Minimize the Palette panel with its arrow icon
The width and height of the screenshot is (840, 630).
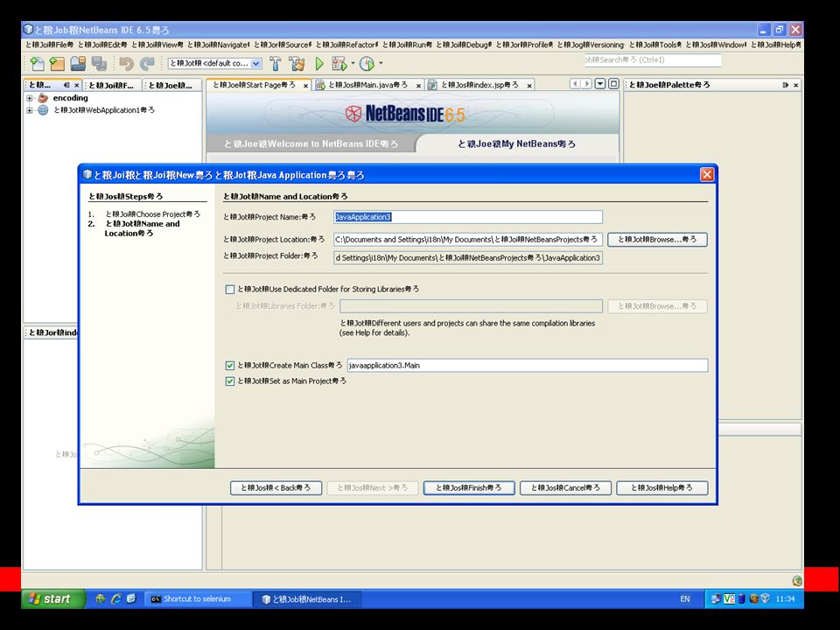point(786,85)
